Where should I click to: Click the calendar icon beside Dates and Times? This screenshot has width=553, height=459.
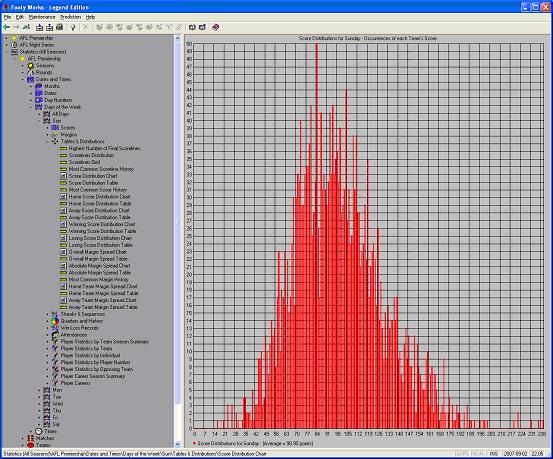pos(31,79)
